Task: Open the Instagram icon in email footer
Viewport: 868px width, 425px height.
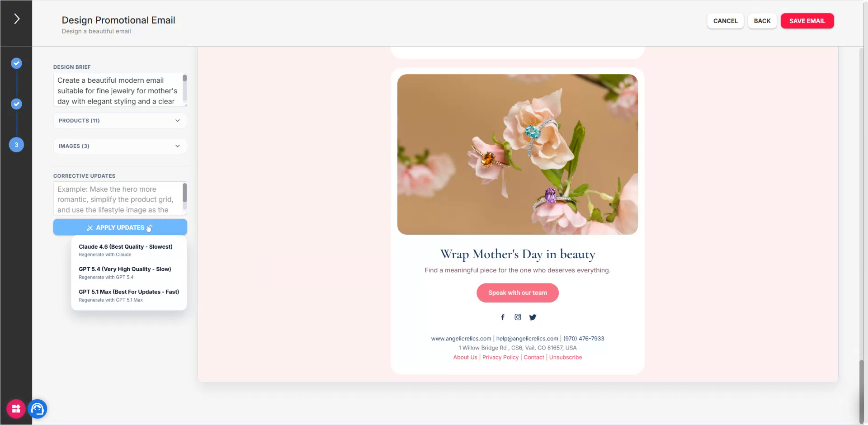Action: coord(518,317)
